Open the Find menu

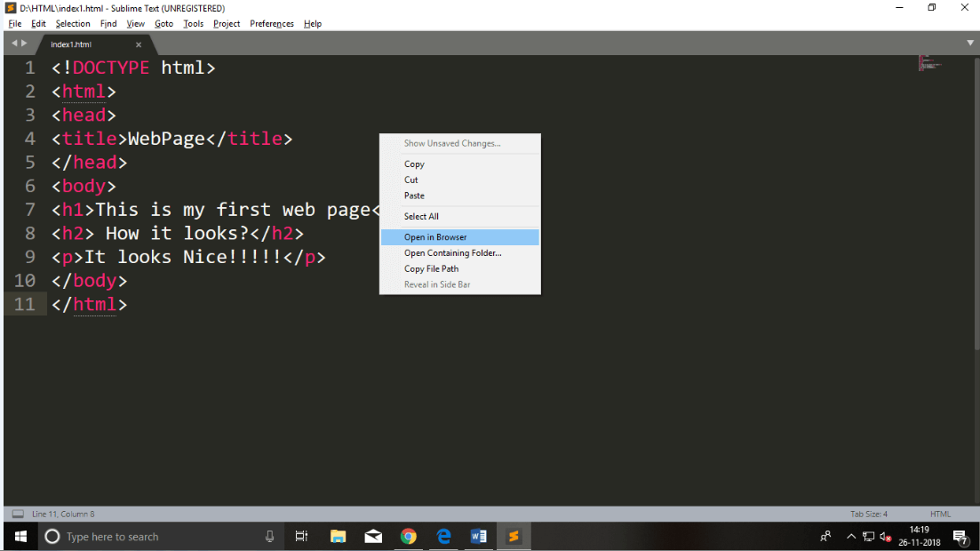click(108, 24)
